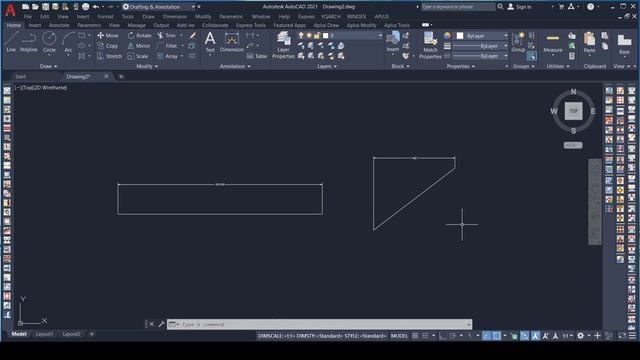Viewport: 640px width, 360px height.
Task: Open the Measure utility
Action: tap(553, 42)
